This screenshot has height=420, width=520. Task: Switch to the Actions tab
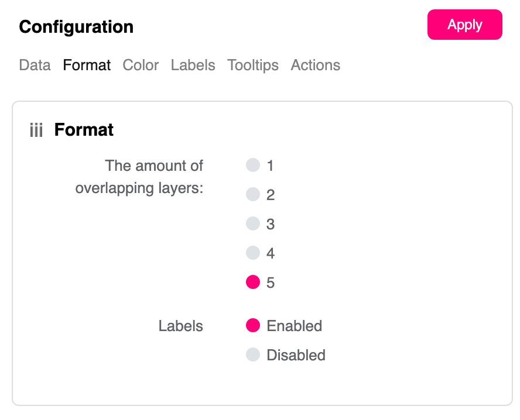[x=315, y=65]
